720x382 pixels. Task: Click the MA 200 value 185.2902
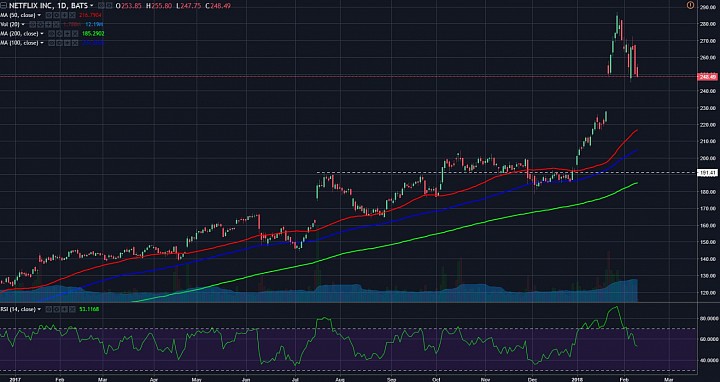93,34
